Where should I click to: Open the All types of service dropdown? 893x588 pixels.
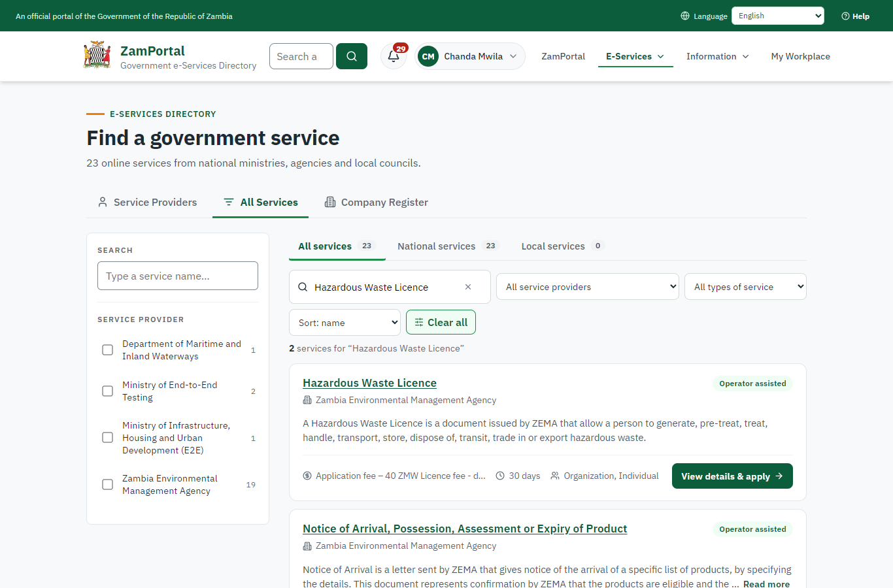[x=745, y=287]
